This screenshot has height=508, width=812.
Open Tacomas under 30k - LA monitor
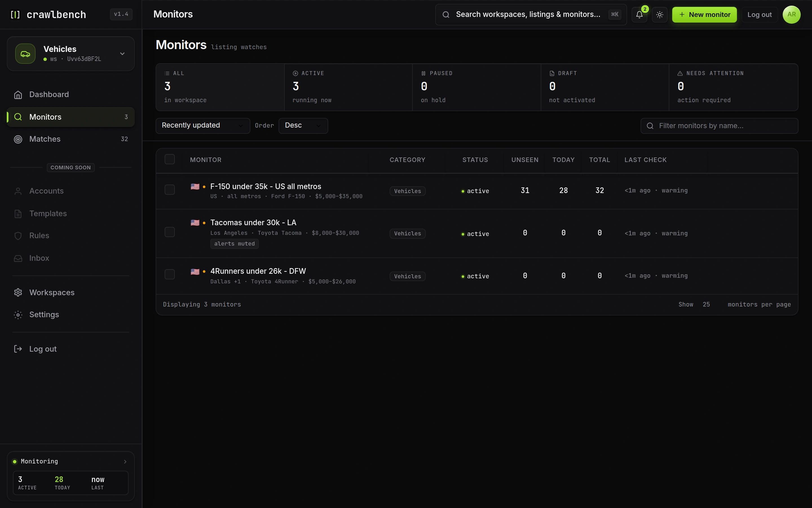(253, 223)
